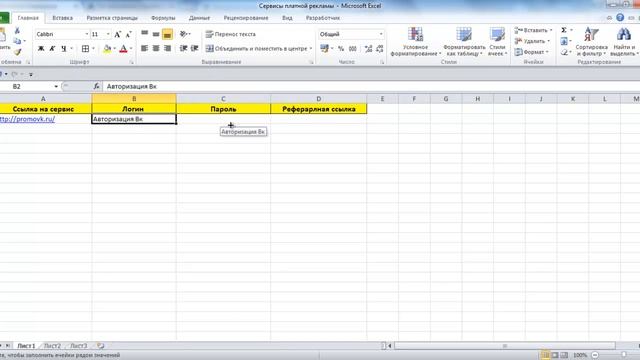Apply percent style

click(341, 49)
